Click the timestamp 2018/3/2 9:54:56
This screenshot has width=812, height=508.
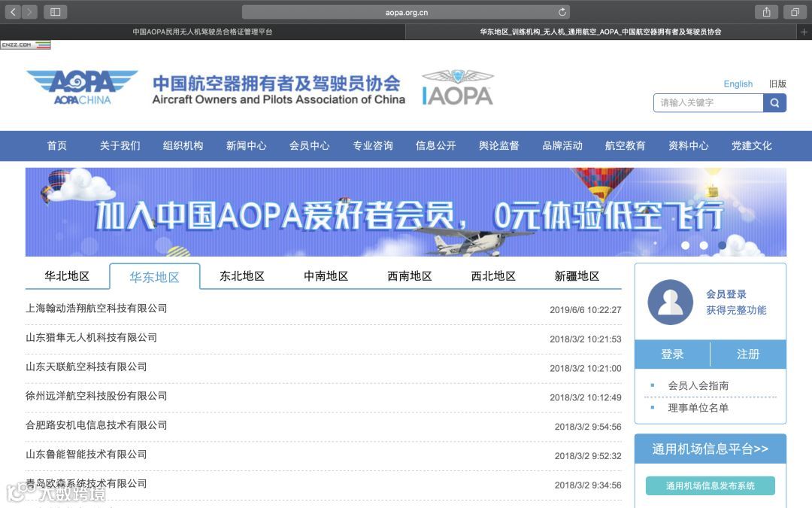point(588,427)
